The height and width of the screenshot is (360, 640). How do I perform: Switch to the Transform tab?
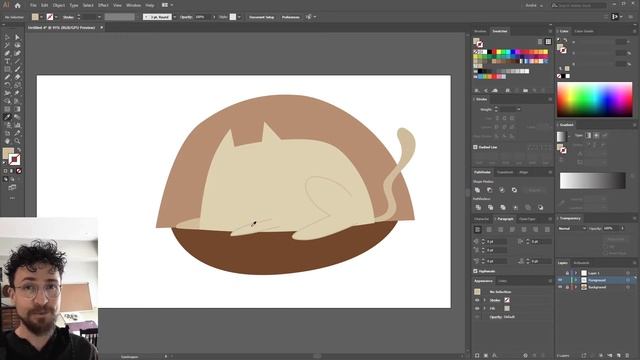pos(505,172)
